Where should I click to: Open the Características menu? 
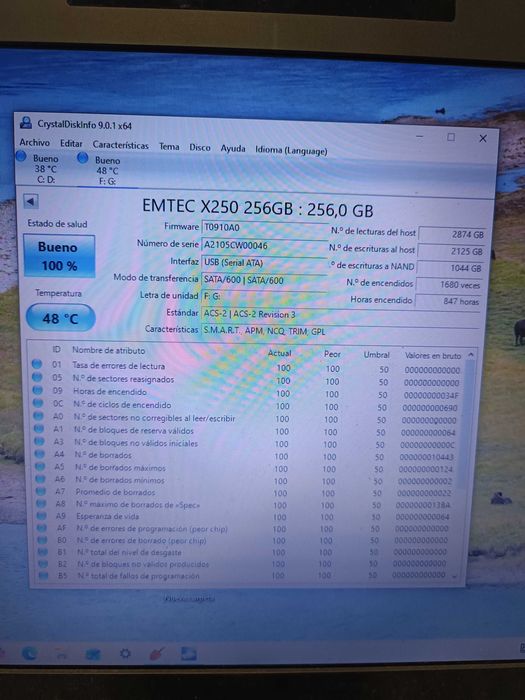point(121,145)
